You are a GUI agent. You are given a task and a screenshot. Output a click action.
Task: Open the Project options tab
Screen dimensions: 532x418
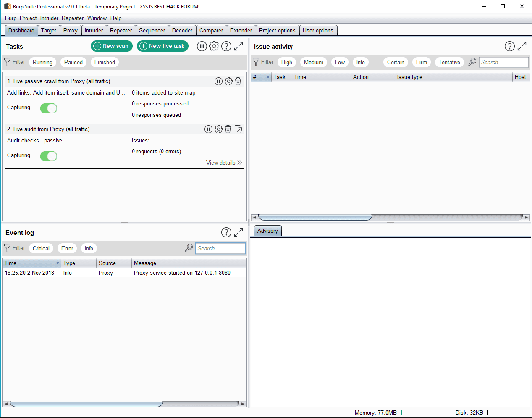click(x=277, y=30)
